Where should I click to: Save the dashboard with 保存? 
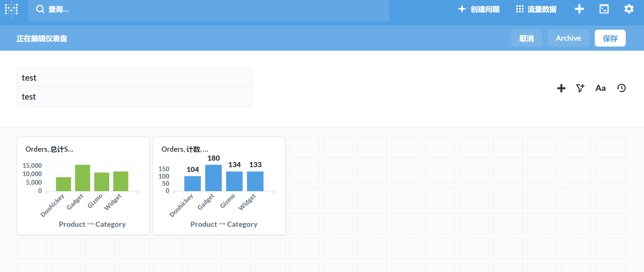[x=610, y=38]
